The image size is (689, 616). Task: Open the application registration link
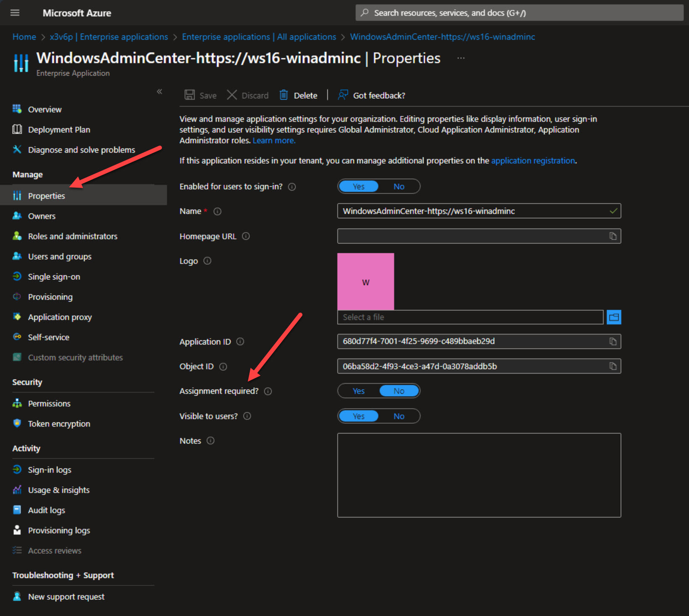tap(533, 160)
